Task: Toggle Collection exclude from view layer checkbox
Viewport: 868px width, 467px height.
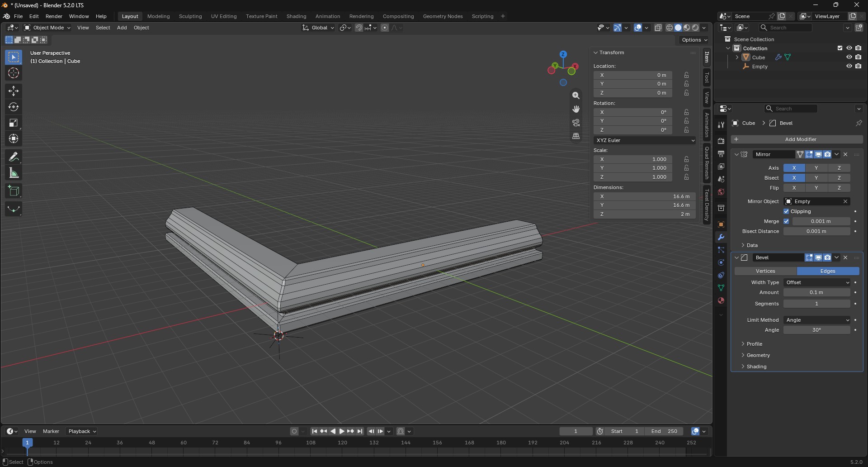Action: click(x=840, y=48)
